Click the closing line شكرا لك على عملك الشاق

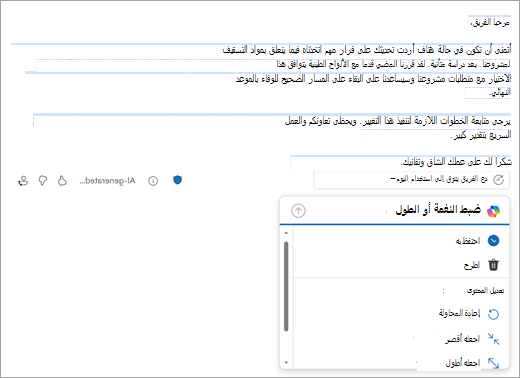coord(456,162)
